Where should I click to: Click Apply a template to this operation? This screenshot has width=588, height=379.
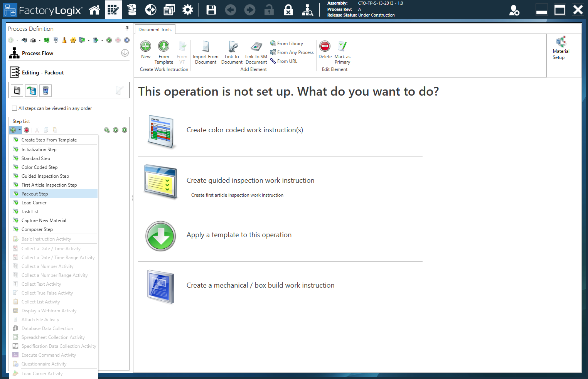point(239,235)
